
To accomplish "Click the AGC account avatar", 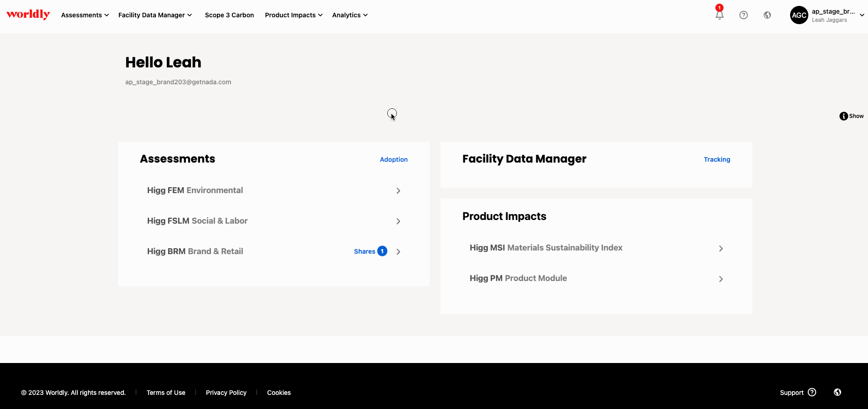I will coord(799,15).
